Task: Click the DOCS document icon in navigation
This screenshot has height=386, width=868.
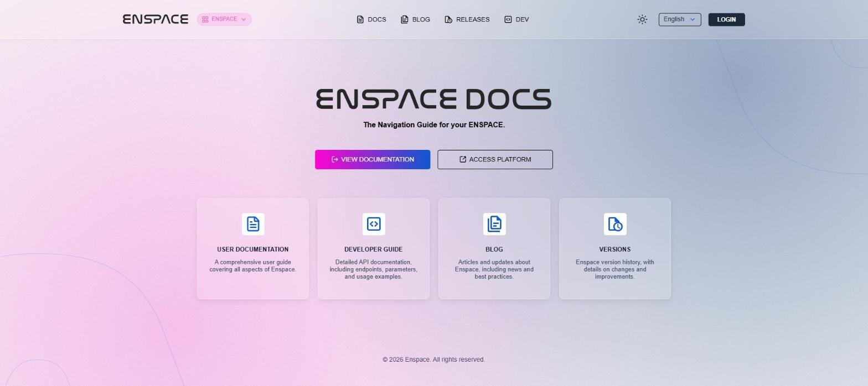Action: click(360, 19)
